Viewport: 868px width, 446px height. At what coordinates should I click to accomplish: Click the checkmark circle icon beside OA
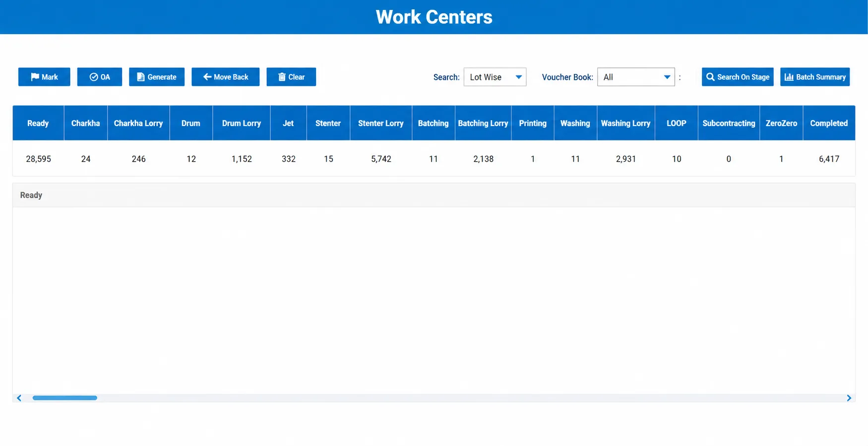93,77
